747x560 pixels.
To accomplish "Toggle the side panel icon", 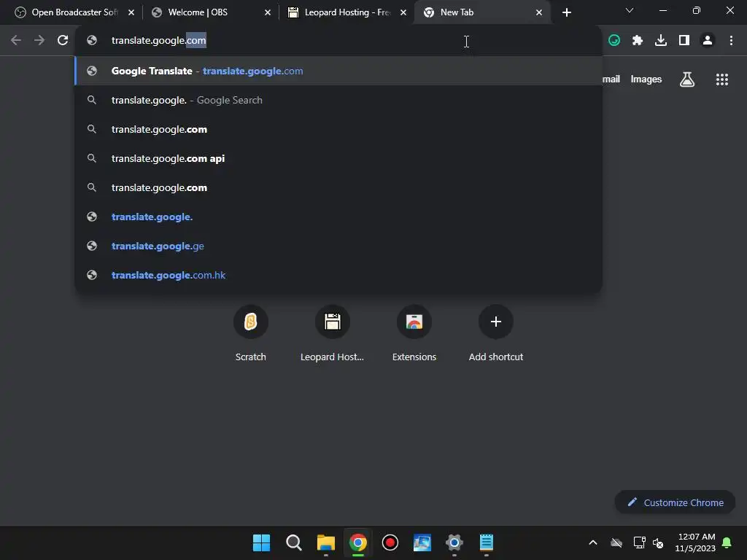I will tap(684, 41).
